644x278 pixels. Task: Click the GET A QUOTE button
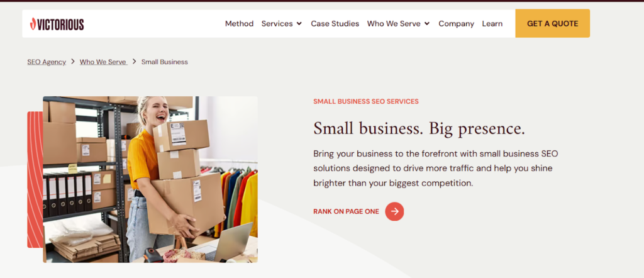pos(552,23)
